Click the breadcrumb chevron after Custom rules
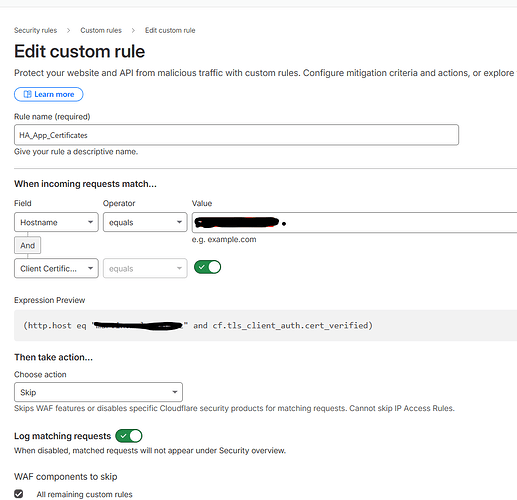 [x=133, y=30]
